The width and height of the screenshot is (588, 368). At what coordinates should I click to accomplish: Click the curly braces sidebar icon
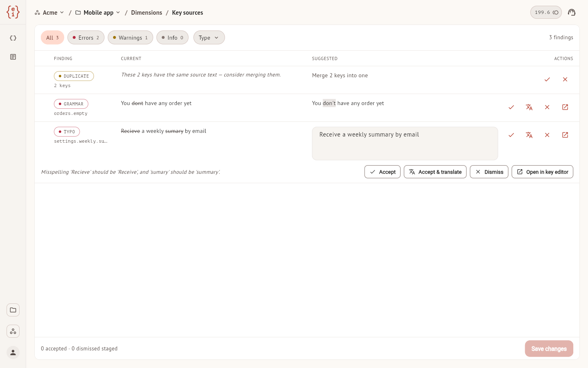tap(13, 38)
